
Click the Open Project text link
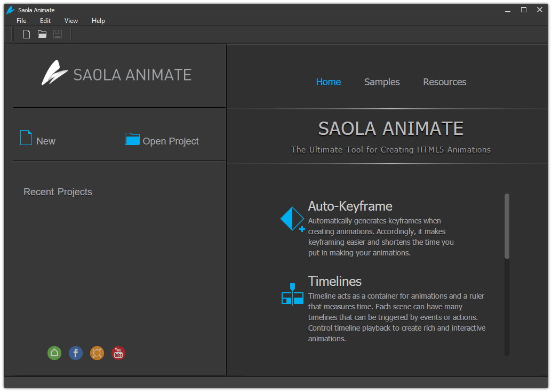(171, 141)
